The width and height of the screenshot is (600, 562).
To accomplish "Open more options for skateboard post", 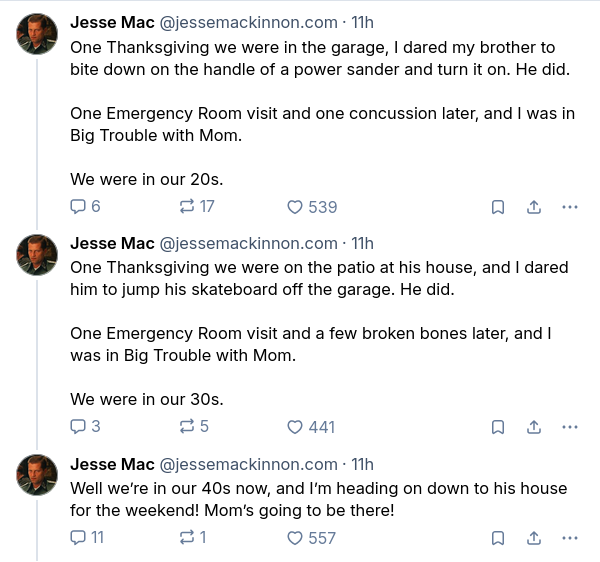I will point(570,427).
